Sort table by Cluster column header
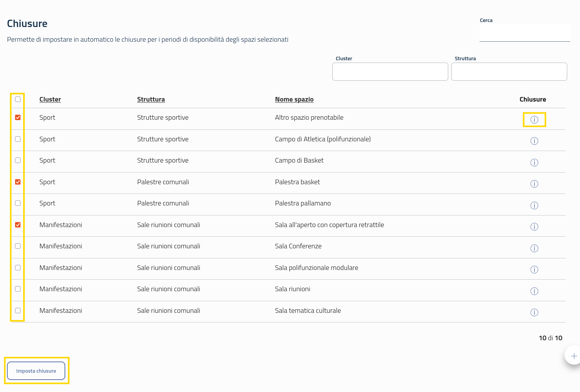Screen dimensions: 580x392 coord(50,99)
